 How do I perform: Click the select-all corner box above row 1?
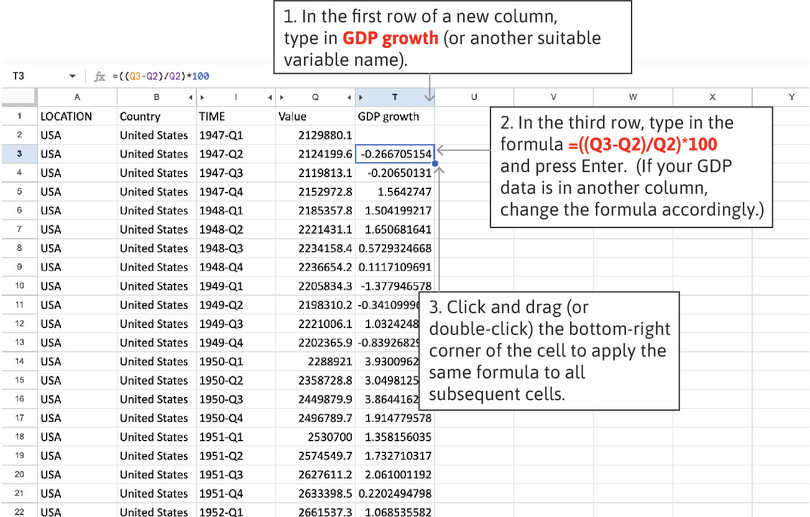[19, 97]
